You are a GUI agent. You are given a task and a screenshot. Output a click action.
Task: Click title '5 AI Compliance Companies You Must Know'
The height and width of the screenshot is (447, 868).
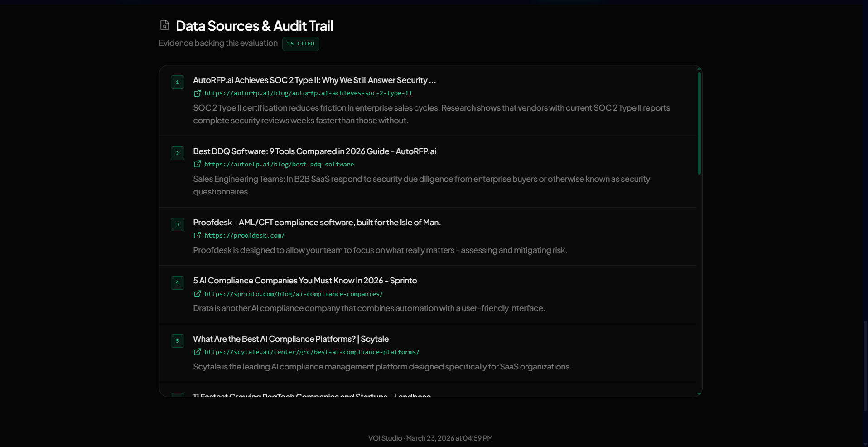click(x=305, y=281)
